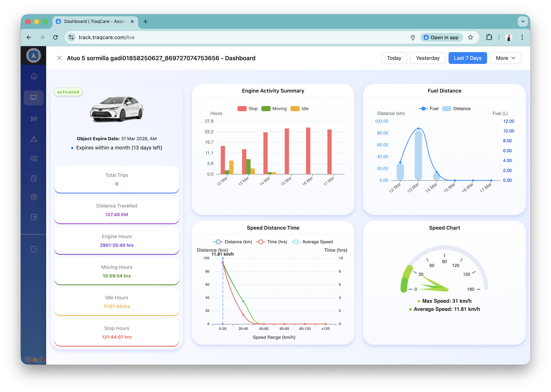Click the 13 days left expiry notice
Screen dimensions: 551x392
[119, 148]
